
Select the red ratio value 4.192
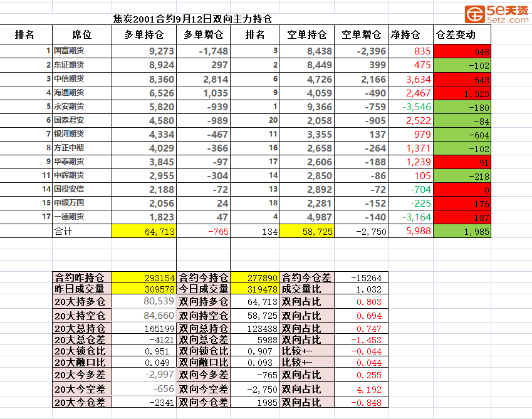362,389
